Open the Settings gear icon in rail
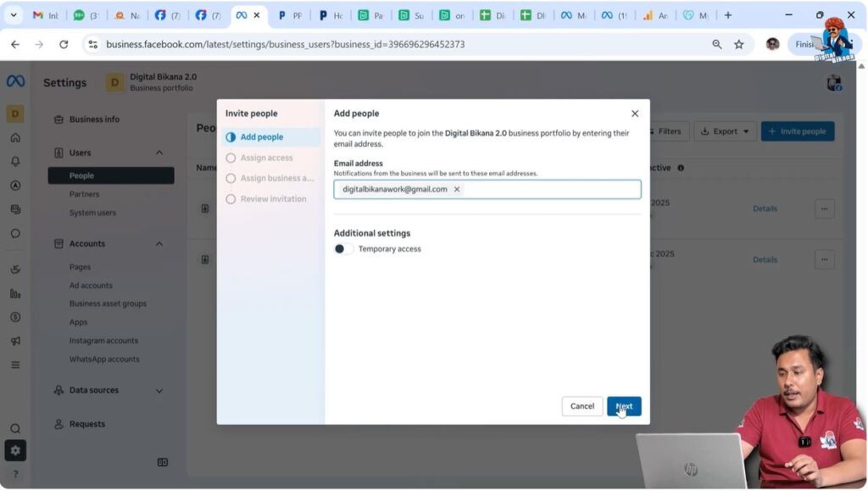The image size is (868, 491). coord(15,450)
